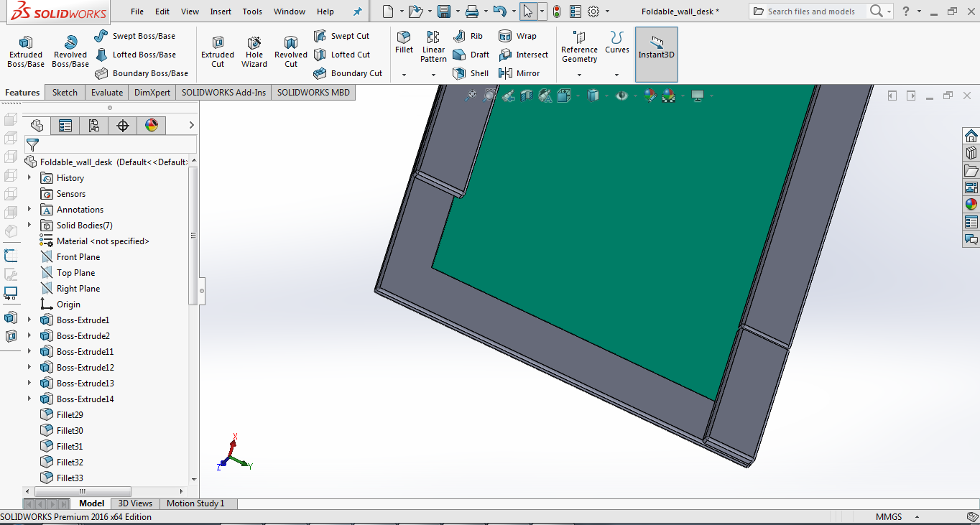Open the Insert menu
The image size is (980, 525).
[221, 11]
